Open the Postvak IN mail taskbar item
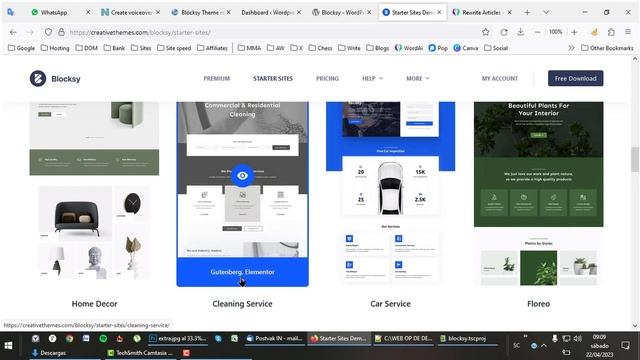 274,338
